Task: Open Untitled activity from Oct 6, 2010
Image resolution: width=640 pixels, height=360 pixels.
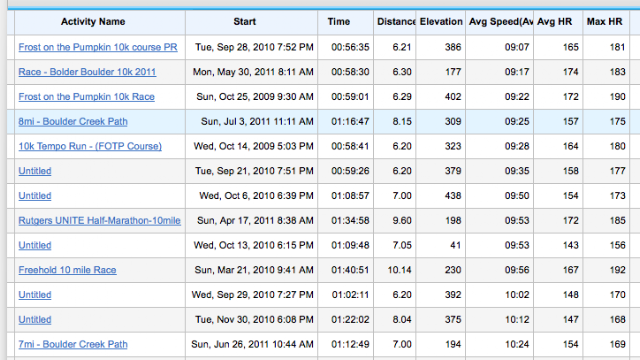Action: pos(35,196)
